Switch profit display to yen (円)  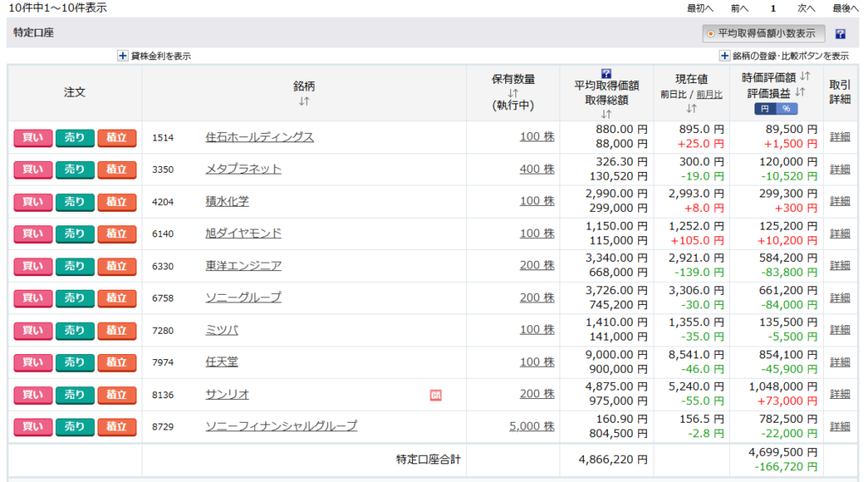[765, 109]
